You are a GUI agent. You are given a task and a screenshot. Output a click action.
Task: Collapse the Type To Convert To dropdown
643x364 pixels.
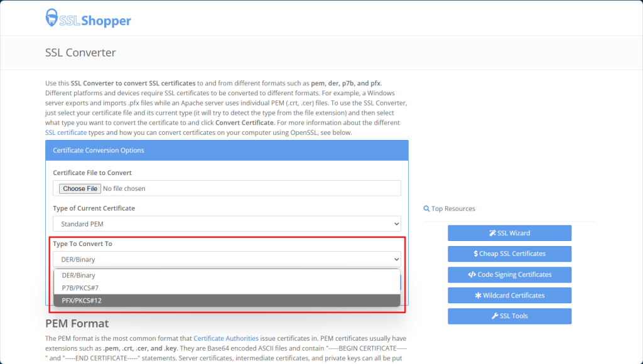coord(227,259)
